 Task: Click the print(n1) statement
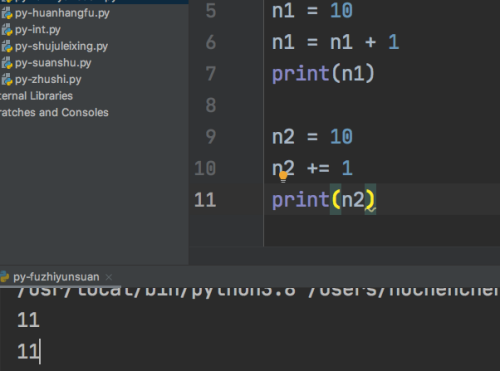(x=323, y=74)
